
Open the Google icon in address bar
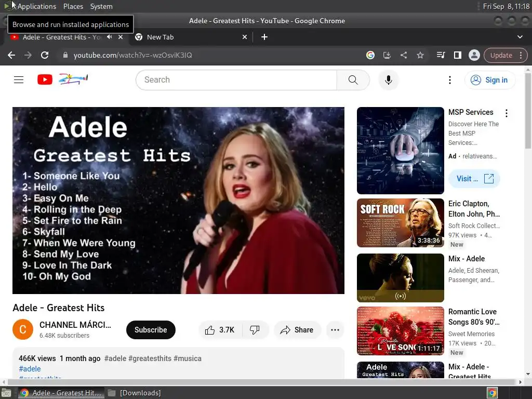pyautogui.click(x=370, y=55)
